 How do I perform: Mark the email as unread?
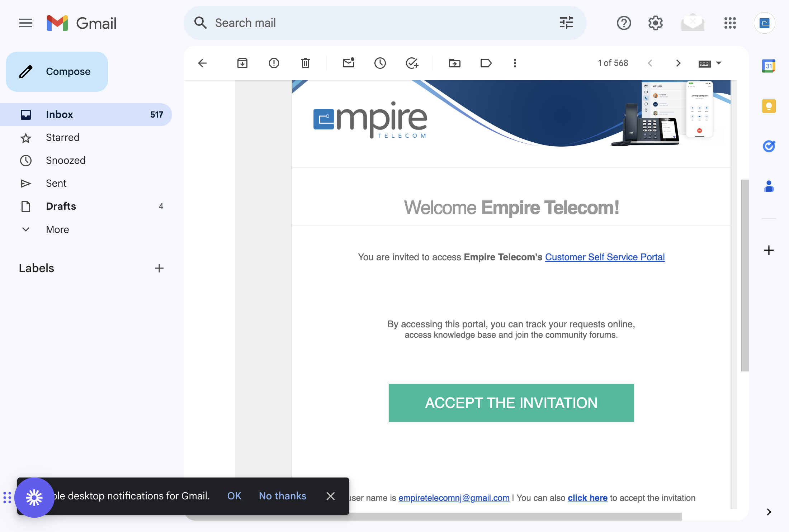click(349, 63)
